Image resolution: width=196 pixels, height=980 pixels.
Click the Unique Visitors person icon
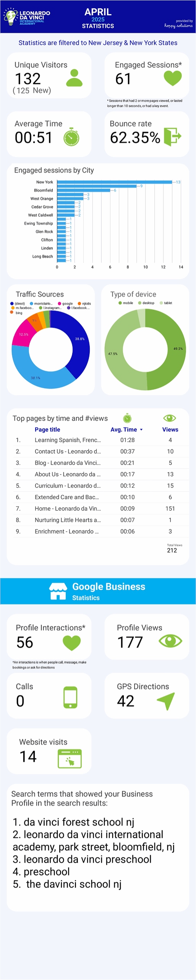74,78
